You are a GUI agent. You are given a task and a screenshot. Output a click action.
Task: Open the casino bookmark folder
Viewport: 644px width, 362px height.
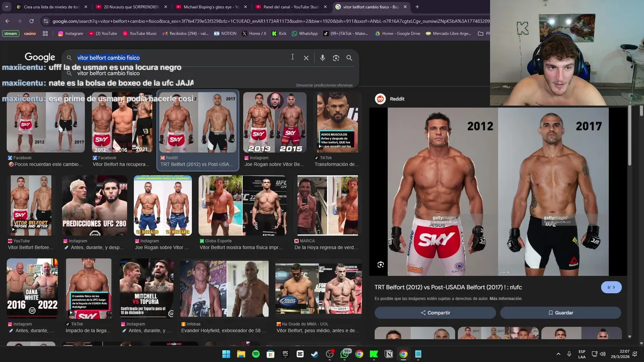click(30, 34)
